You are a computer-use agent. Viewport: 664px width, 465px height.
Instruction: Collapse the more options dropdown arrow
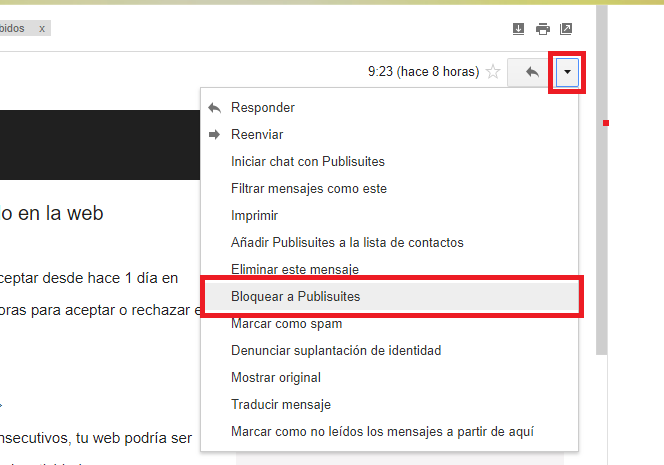[x=568, y=72]
